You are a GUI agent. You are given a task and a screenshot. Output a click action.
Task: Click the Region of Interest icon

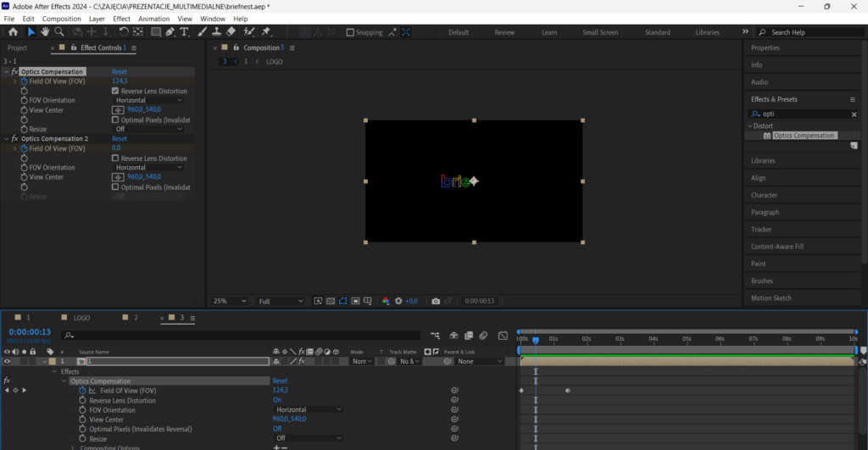point(355,301)
